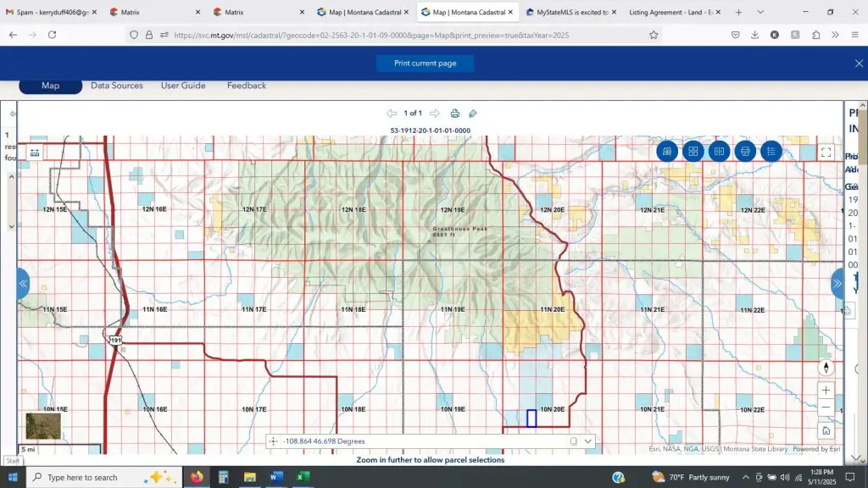Open the User Guide tab
The image size is (868, 488).
(x=183, y=86)
